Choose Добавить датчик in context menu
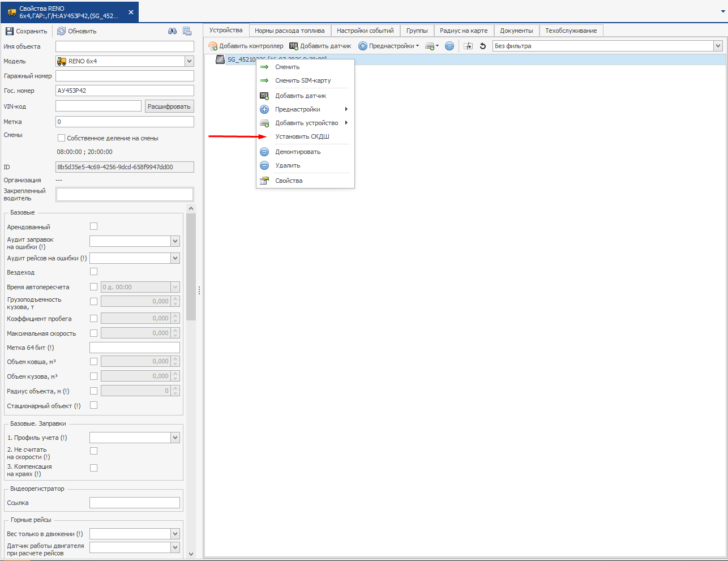The width and height of the screenshot is (728, 561). pos(305,96)
